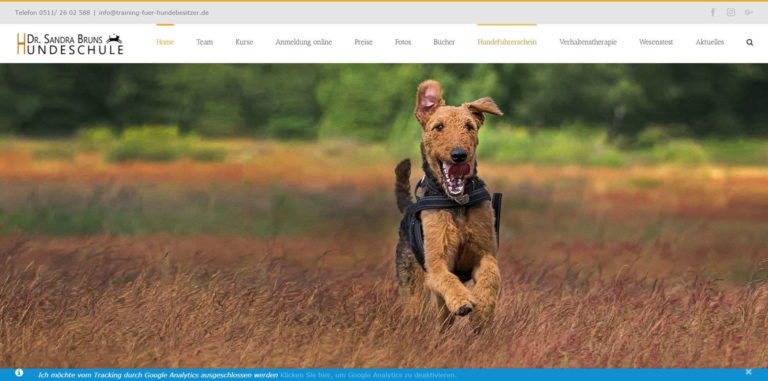Viewport: 768px width, 381px height.
Task: Open the Google Plus social icon
Action: [x=748, y=12]
